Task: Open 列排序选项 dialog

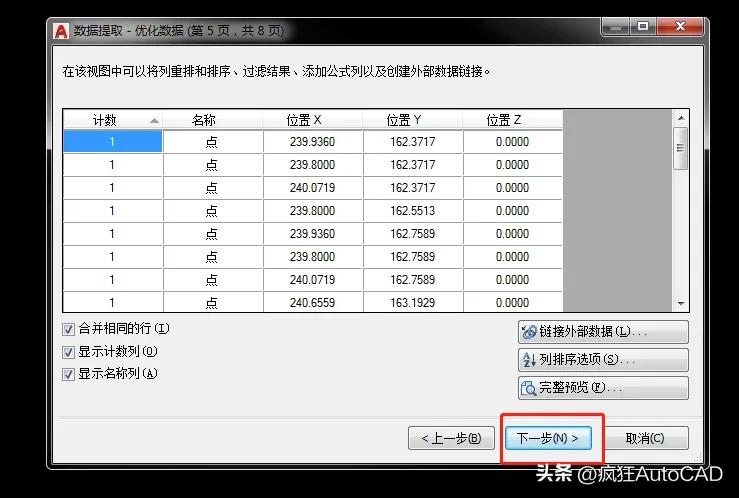Action: click(603, 360)
